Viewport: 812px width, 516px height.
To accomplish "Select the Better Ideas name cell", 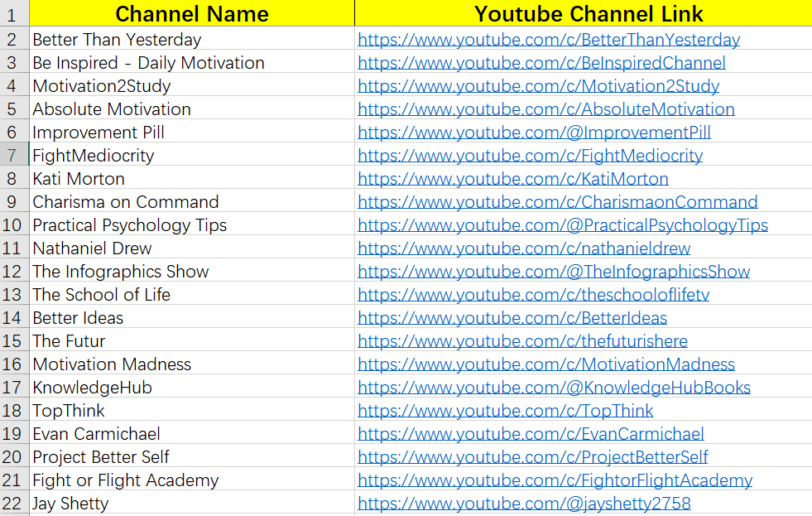I will (x=192, y=316).
